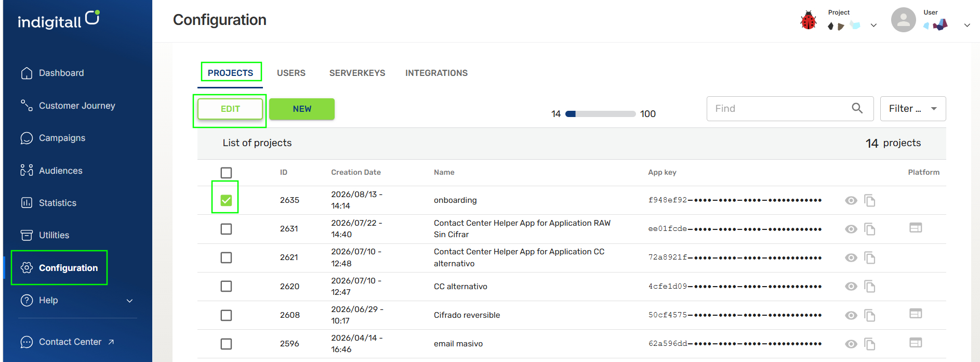Click platform icon for project 2631
Image resolution: width=980 pixels, height=362 pixels.
(916, 228)
